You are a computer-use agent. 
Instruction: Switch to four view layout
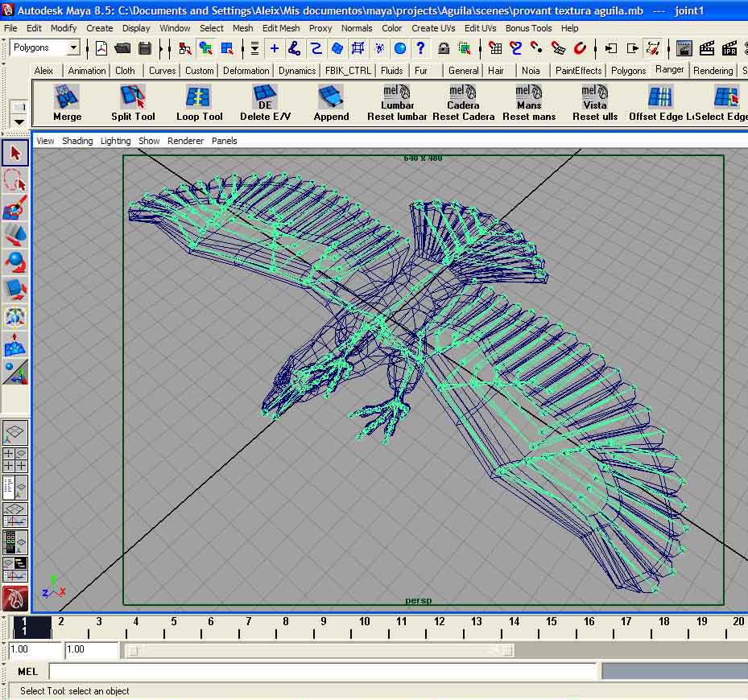(x=15, y=459)
